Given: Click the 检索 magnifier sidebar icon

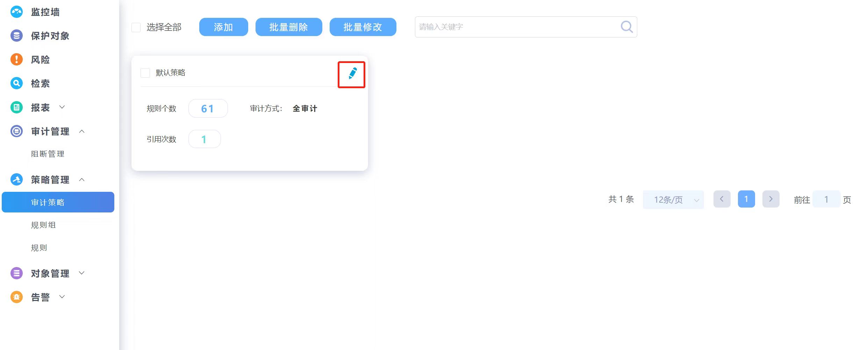Looking at the screenshot, I should coord(16,83).
